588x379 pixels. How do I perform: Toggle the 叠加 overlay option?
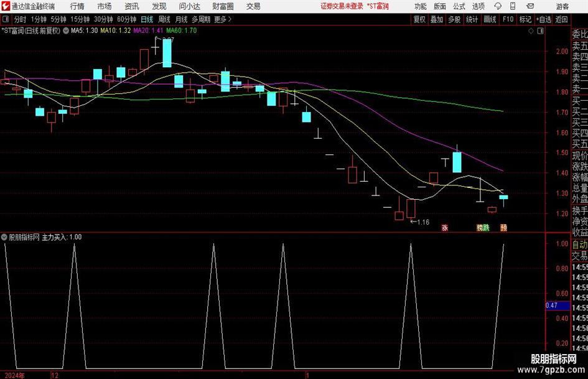coord(437,19)
